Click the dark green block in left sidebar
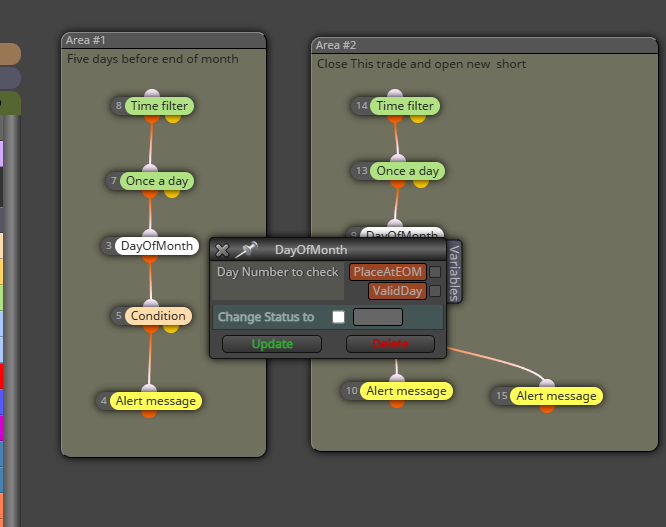666x527 pixels. (10, 103)
